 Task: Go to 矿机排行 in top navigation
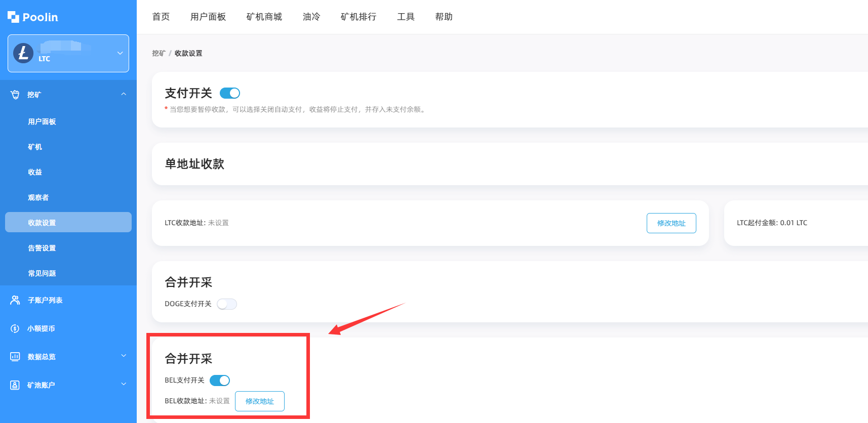[358, 17]
